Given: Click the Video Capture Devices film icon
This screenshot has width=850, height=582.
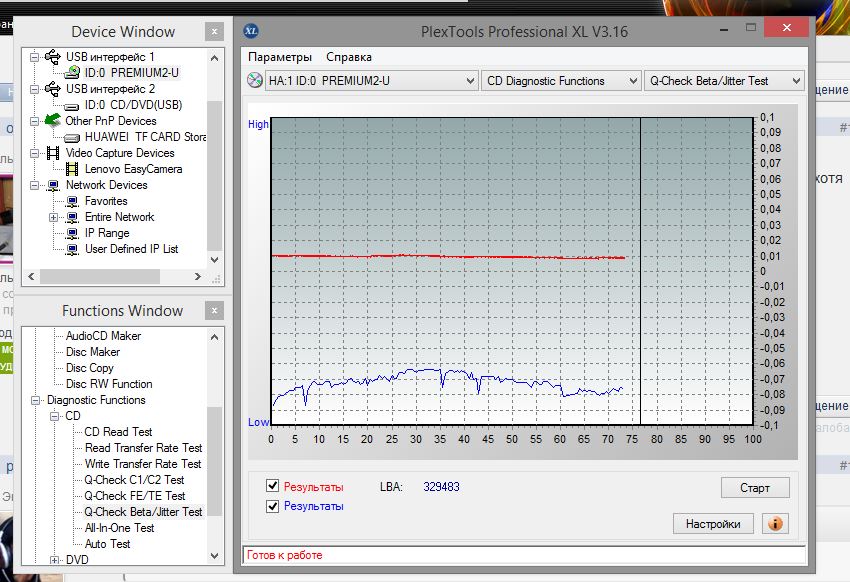Looking at the screenshot, I should click(53, 153).
